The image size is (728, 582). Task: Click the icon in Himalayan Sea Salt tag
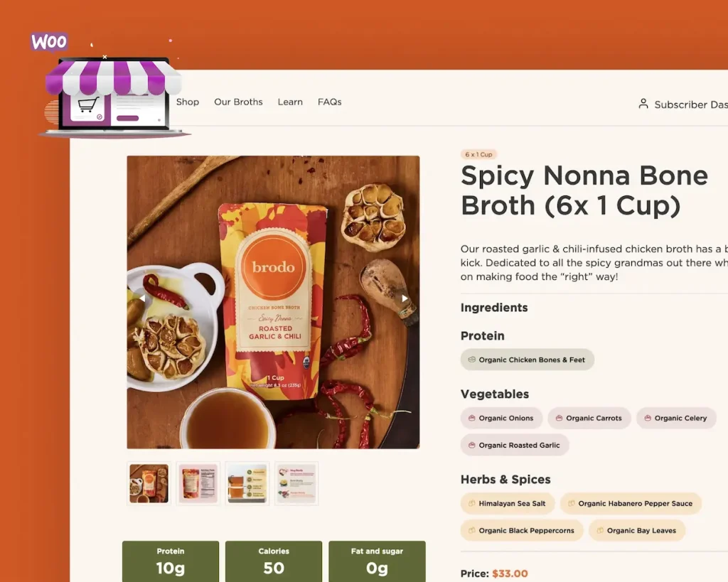472,504
